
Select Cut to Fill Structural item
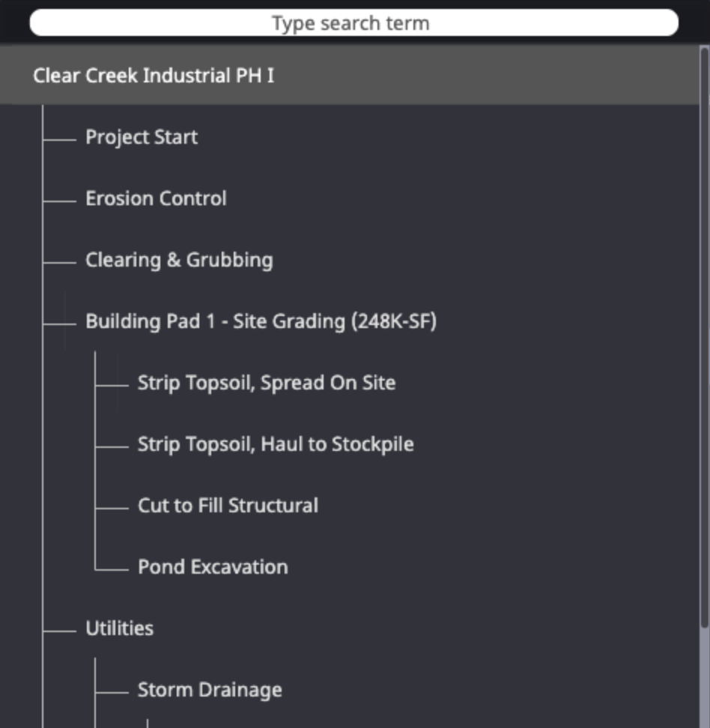tap(228, 506)
